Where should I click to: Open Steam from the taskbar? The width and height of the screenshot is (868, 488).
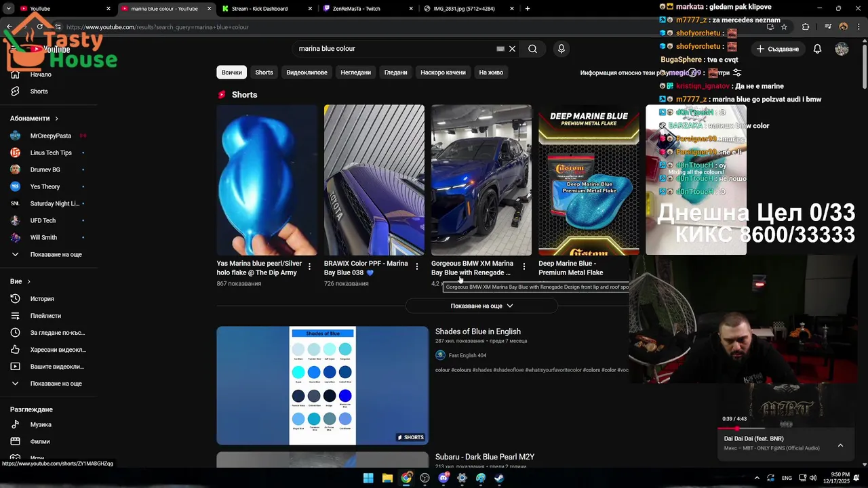pos(499,478)
